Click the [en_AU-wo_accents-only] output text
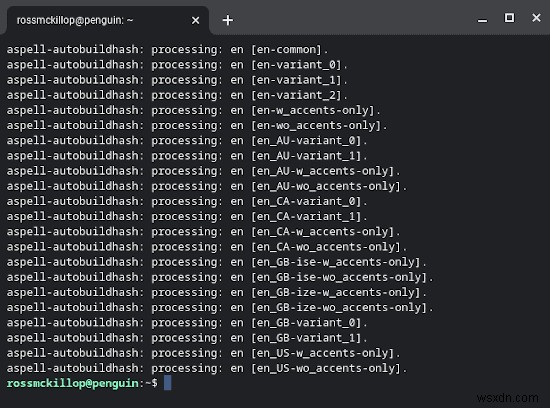550x408 pixels. 326,186
